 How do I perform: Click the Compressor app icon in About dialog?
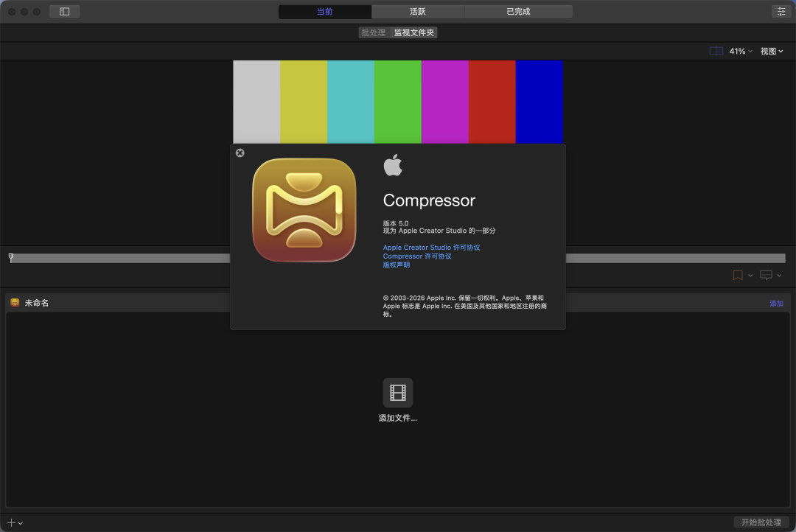pyautogui.click(x=304, y=210)
